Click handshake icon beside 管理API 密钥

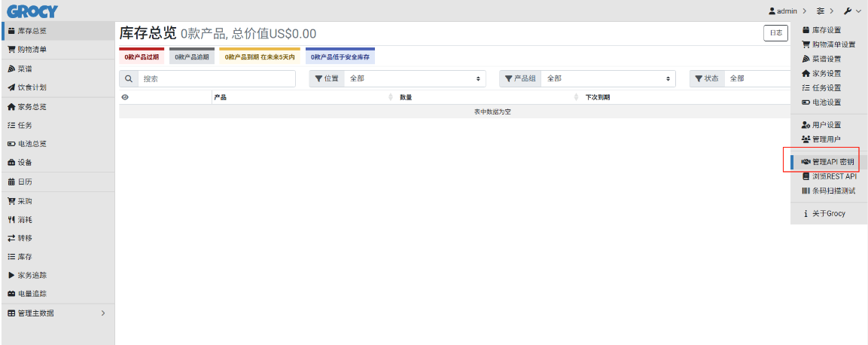806,162
